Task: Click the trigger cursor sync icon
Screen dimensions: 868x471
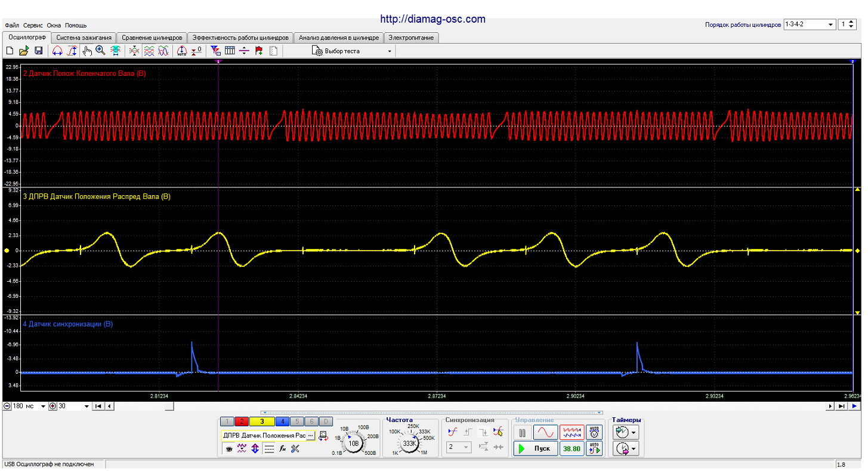Action: click(498, 432)
